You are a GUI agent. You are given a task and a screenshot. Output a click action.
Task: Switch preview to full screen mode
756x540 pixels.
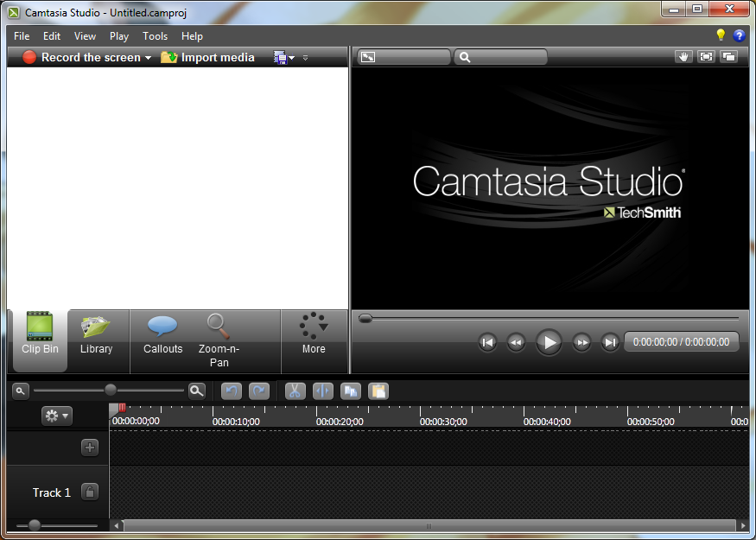pyautogui.click(x=706, y=57)
